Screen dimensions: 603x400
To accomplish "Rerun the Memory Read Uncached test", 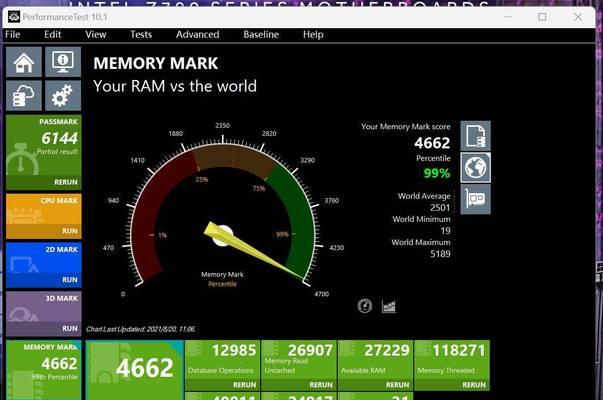I will 321,385.
